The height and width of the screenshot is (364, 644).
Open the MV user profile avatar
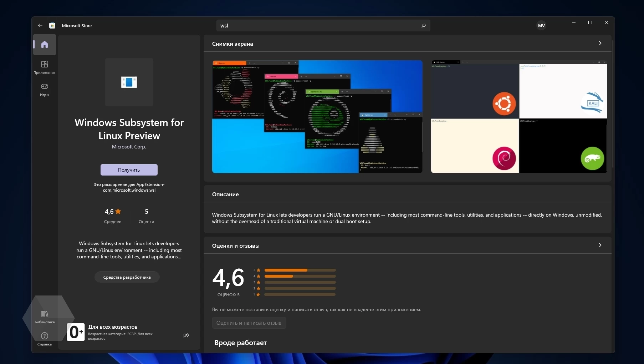(541, 25)
